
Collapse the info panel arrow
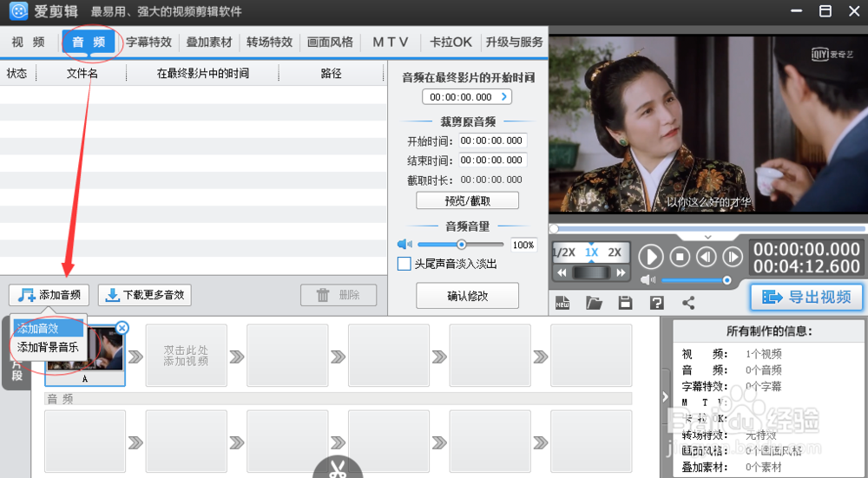[x=666, y=396]
